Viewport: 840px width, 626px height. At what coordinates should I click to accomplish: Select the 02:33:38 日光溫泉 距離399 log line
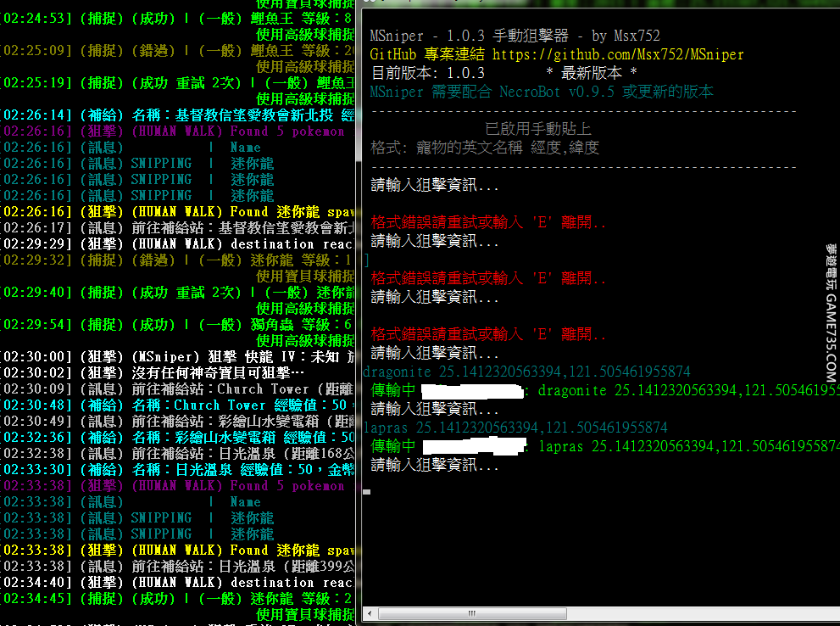click(177, 567)
